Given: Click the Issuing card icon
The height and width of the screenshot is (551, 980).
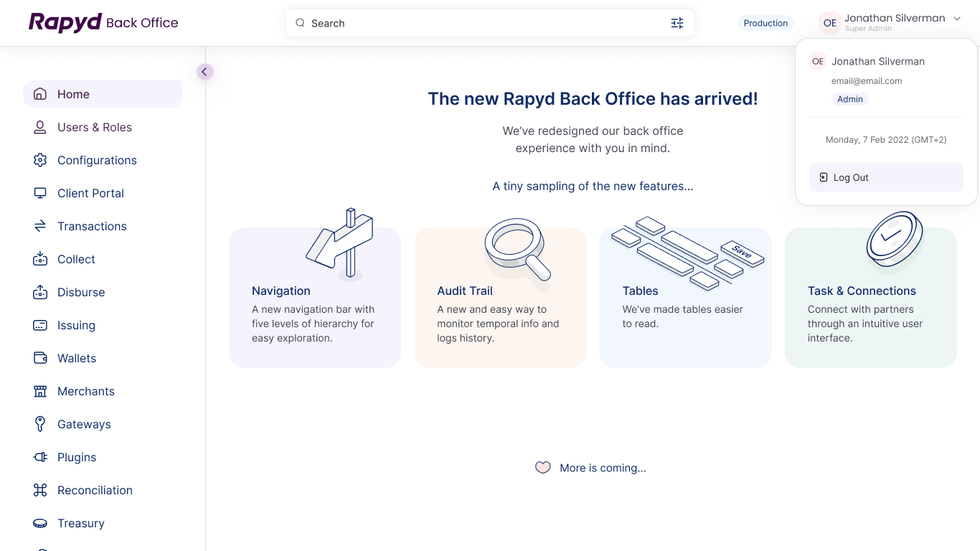Looking at the screenshot, I should (x=40, y=325).
